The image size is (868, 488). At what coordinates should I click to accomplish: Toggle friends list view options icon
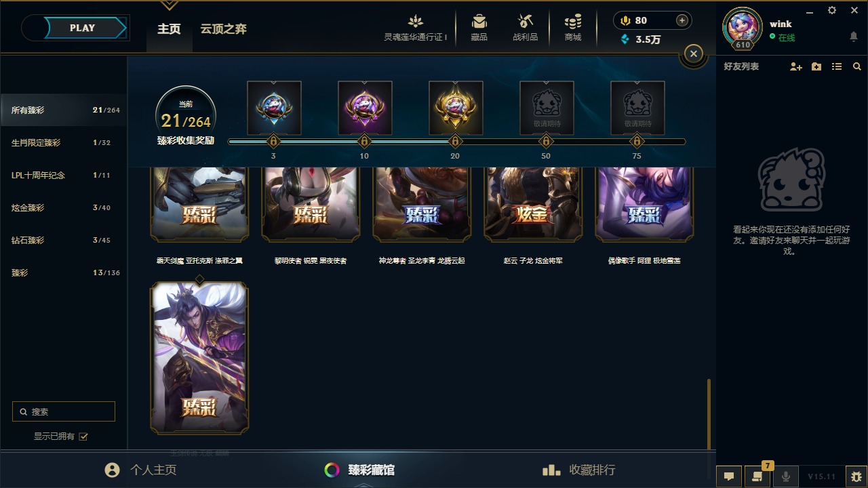pyautogui.click(x=837, y=66)
